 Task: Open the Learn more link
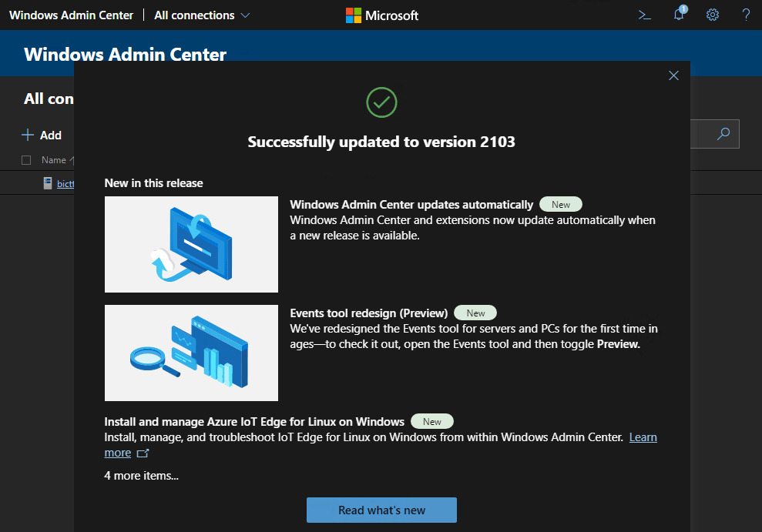pos(643,437)
